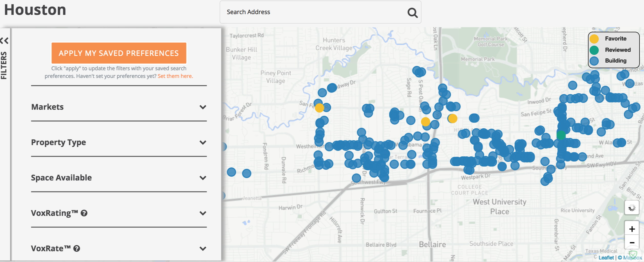Expand the Markets filter

[x=119, y=107]
